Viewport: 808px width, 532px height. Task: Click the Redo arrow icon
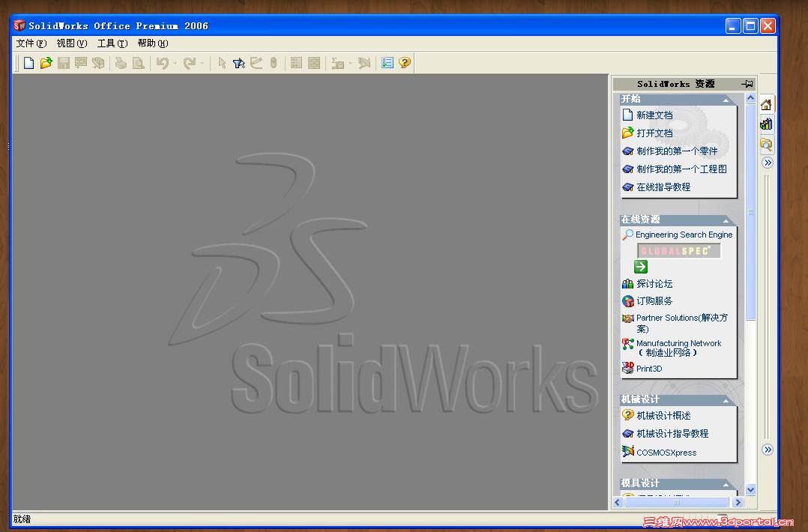[190, 63]
